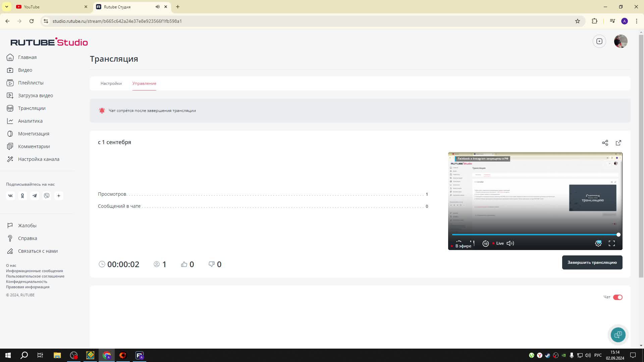The width and height of the screenshot is (644, 362).
Task: Open the Видео section
Action: [x=19, y=70]
